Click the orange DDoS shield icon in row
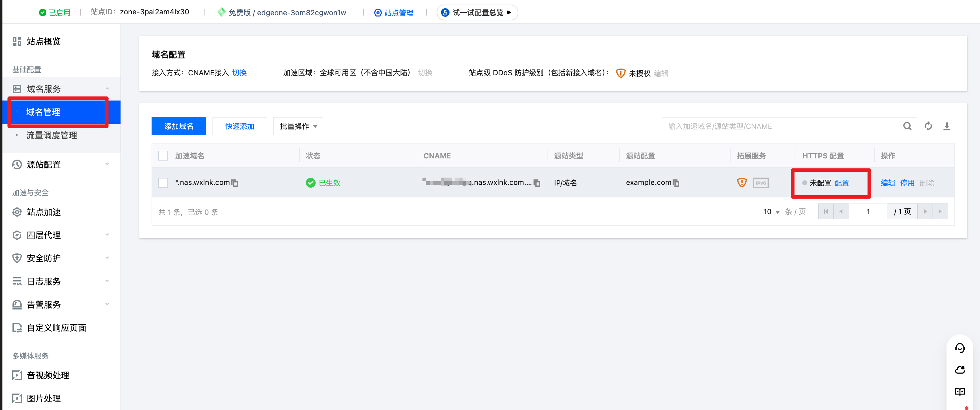The image size is (980, 410). [x=741, y=183]
